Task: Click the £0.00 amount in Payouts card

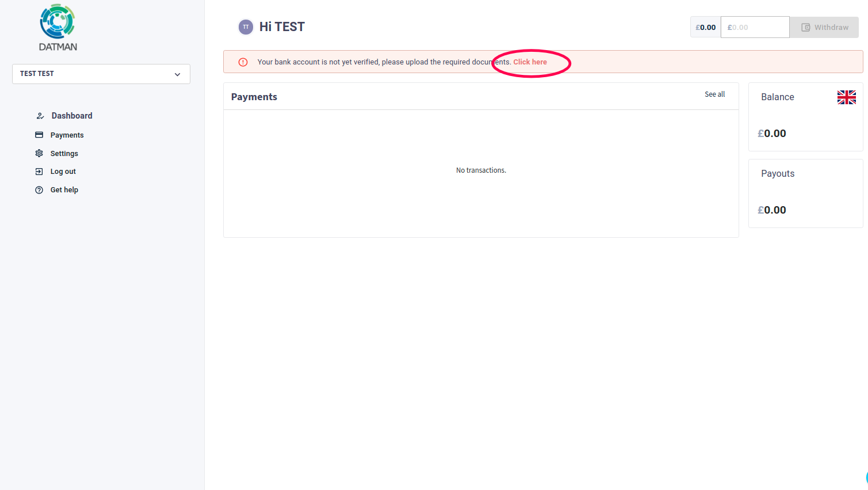Action: [771, 210]
